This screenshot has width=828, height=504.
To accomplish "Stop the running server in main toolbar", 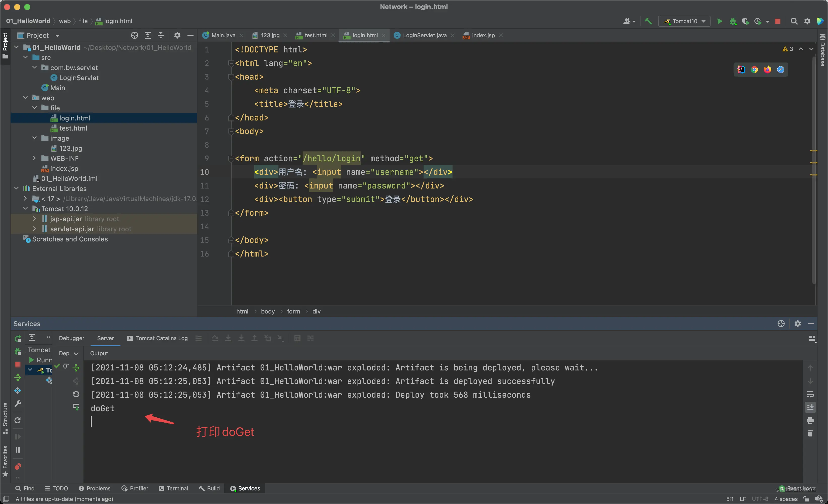I will [778, 21].
